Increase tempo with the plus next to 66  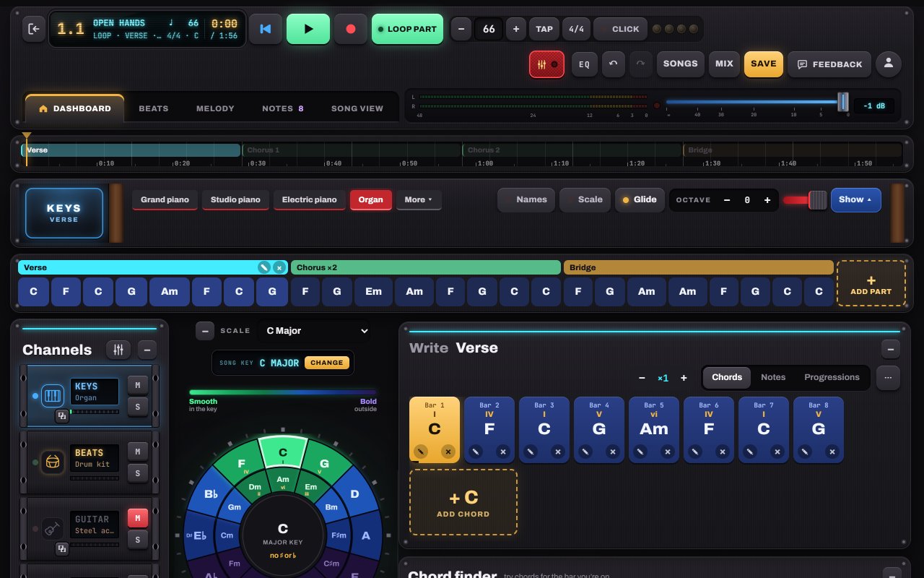tap(515, 29)
